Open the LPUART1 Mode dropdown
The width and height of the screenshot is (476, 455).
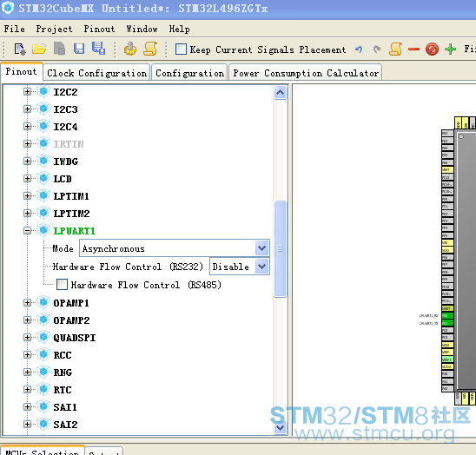pos(261,248)
